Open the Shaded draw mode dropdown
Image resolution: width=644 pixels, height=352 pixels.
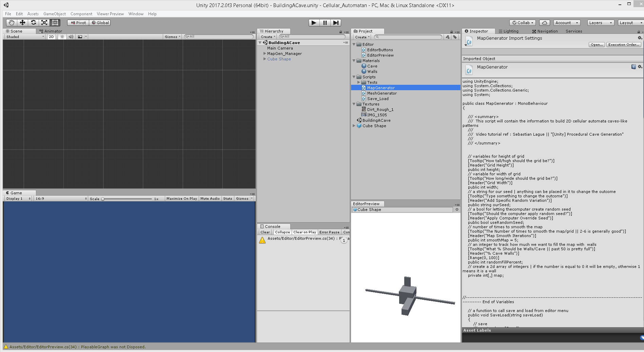tap(25, 37)
